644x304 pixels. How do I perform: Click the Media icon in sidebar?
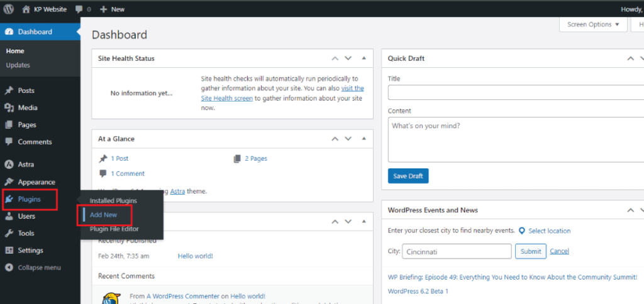coord(9,108)
